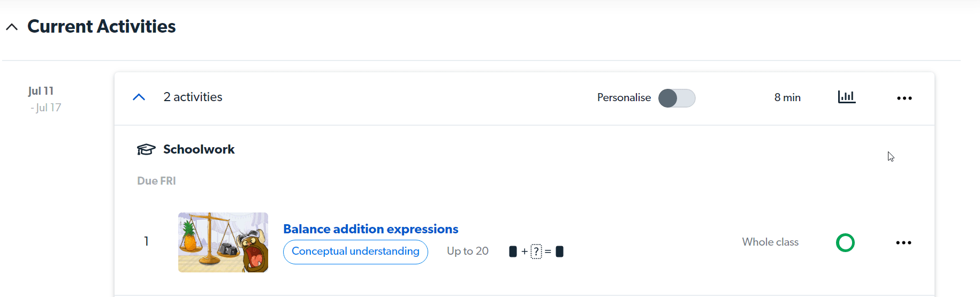Open more options for Balance addition expressions

tap(903, 242)
